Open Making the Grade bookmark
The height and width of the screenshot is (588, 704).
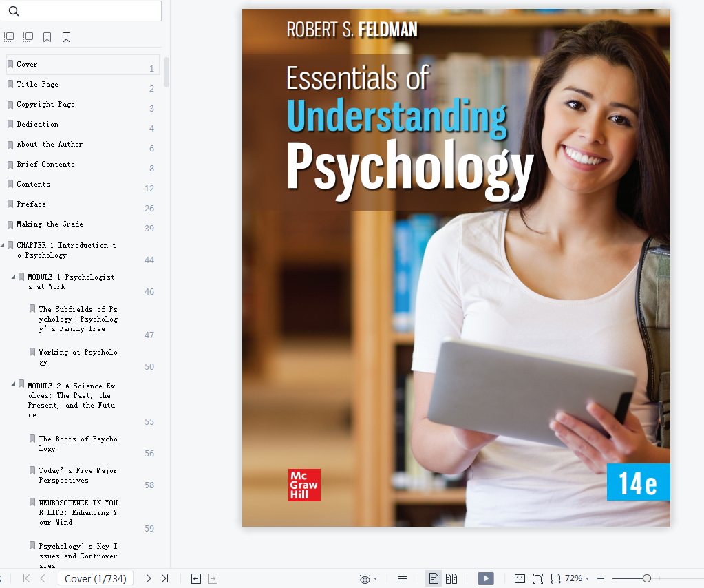(50, 224)
